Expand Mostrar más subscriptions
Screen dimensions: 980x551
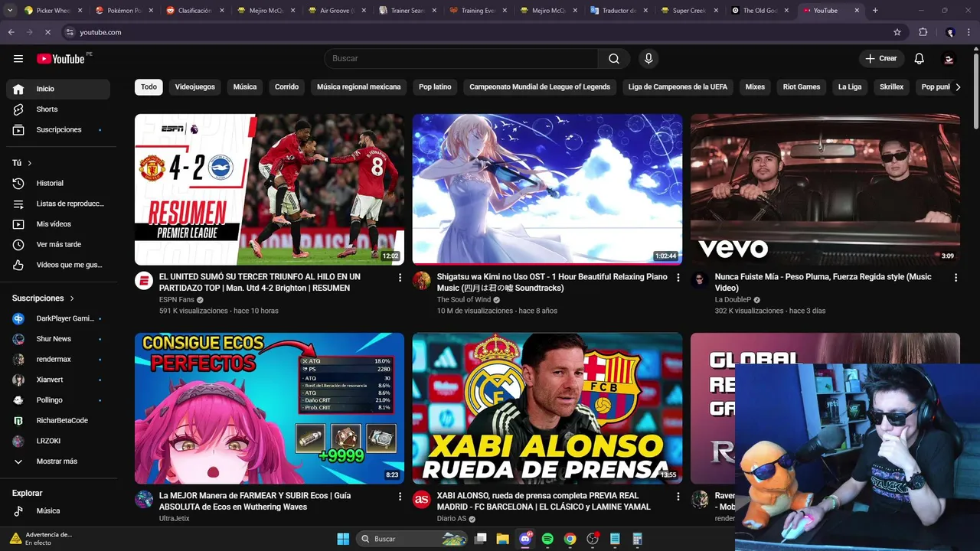(x=58, y=461)
